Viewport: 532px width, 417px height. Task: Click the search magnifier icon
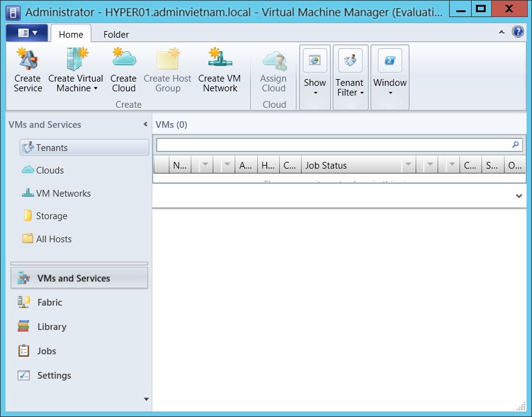click(516, 145)
